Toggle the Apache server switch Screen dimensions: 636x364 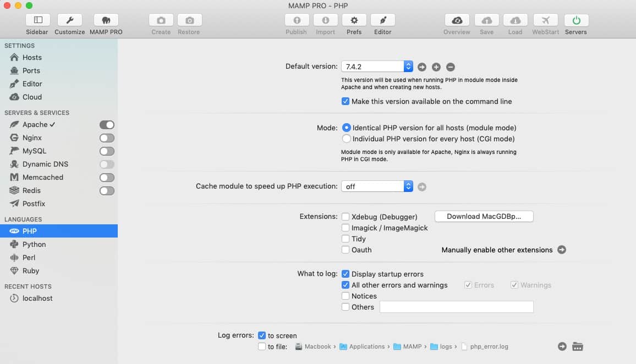[108, 124]
